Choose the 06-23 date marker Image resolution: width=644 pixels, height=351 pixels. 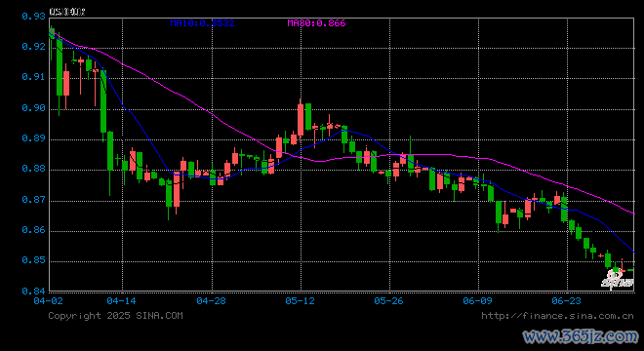point(566,301)
